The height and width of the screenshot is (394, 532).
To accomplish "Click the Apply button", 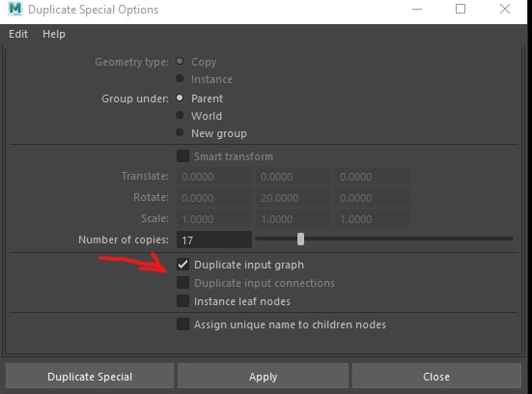I will click(263, 376).
